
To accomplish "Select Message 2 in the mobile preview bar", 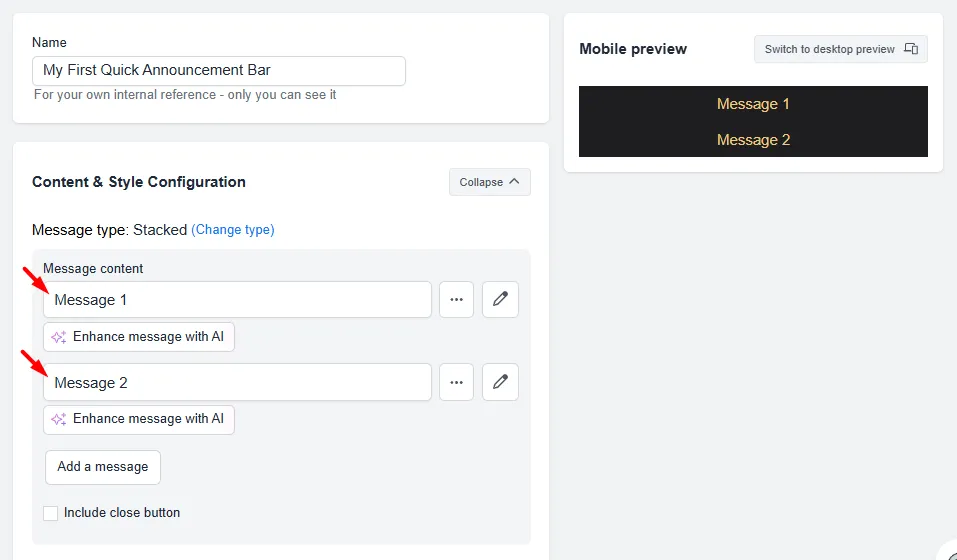I will [753, 140].
